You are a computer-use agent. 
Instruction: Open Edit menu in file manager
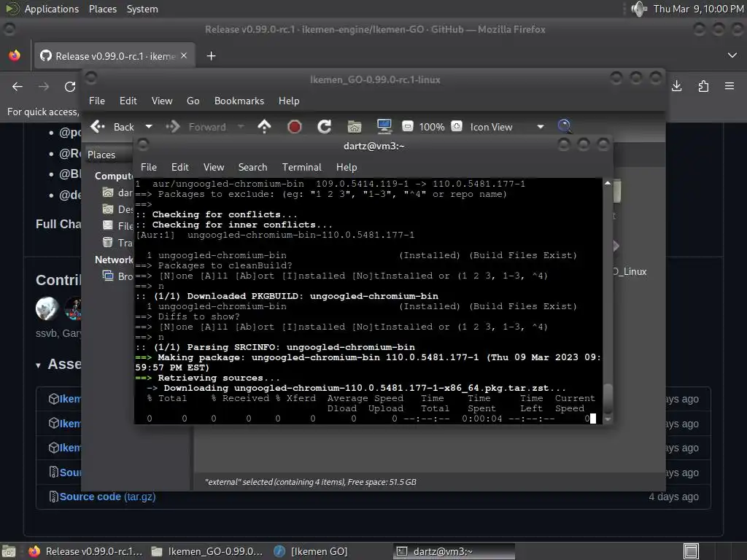tap(128, 101)
